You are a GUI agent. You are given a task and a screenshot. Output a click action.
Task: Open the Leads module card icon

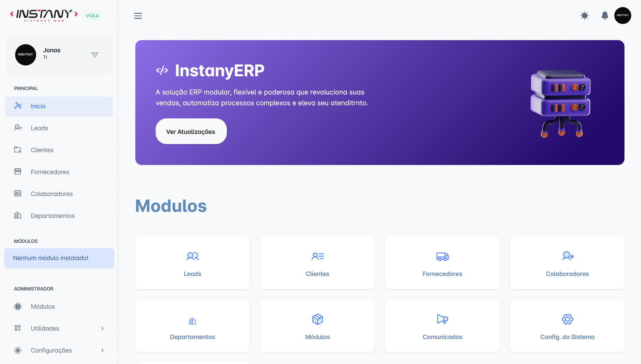click(x=192, y=256)
